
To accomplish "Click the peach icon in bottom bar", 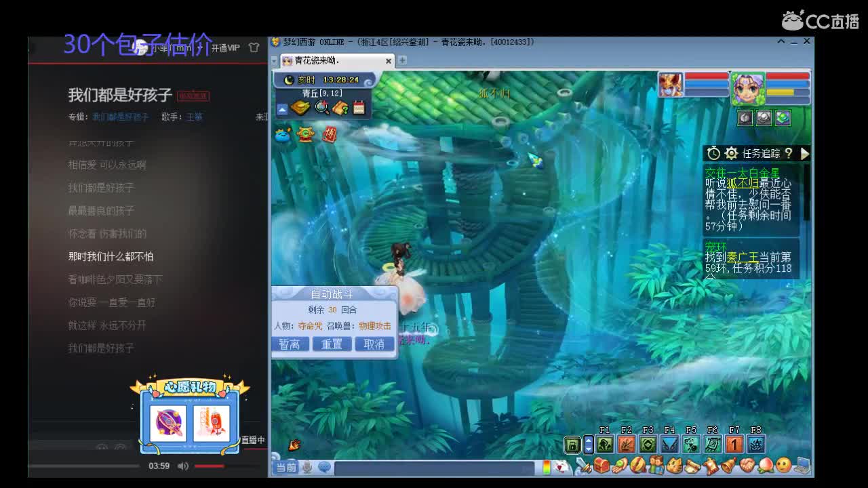I will tap(765, 466).
